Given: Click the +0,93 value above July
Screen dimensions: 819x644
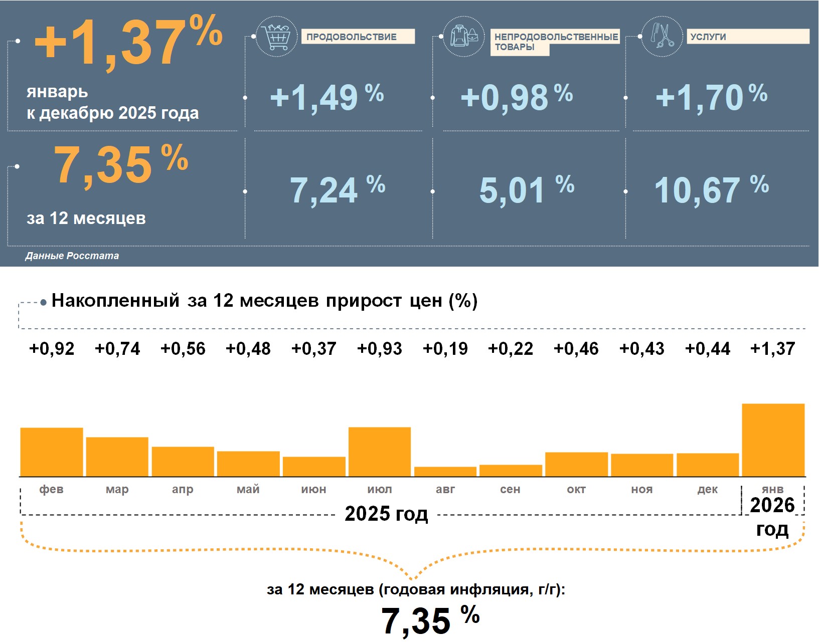Looking at the screenshot, I should point(380,349).
